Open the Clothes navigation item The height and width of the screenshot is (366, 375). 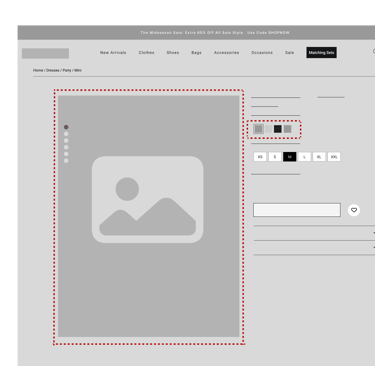146,53
